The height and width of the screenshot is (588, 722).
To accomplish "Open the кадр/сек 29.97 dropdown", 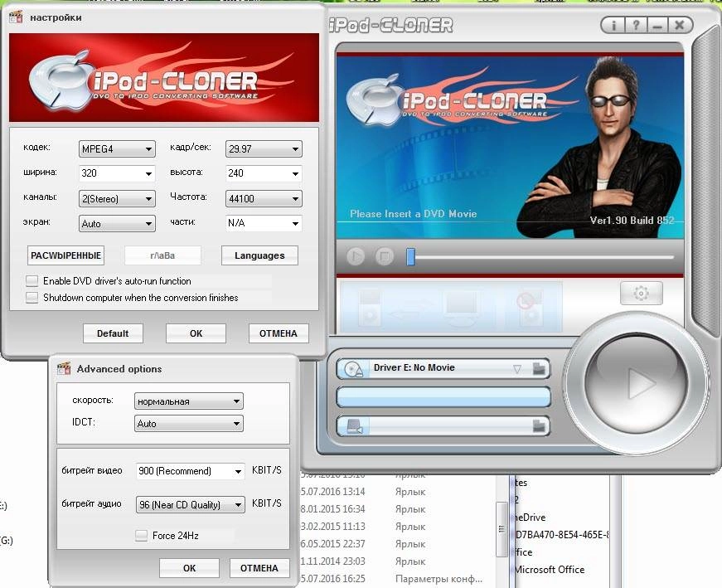I will pos(264,148).
